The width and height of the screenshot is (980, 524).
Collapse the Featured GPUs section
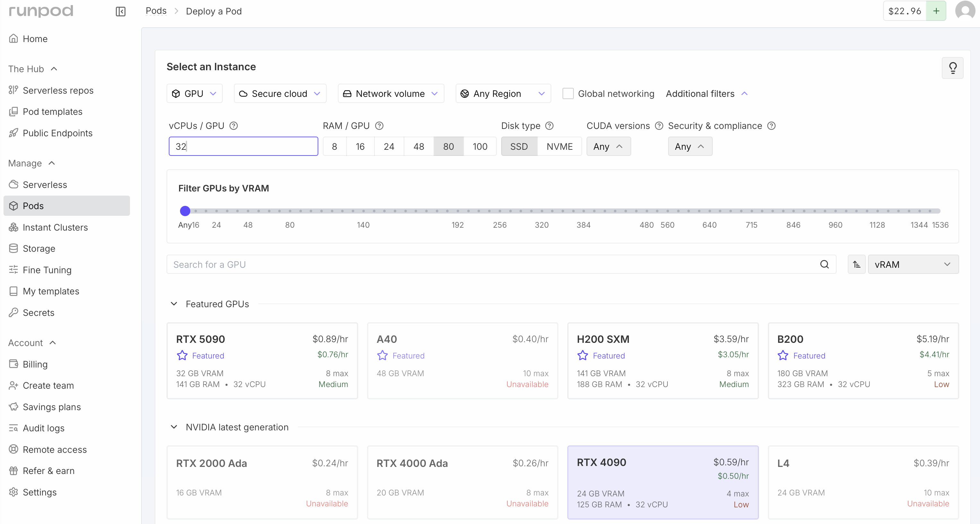[x=174, y=304]
